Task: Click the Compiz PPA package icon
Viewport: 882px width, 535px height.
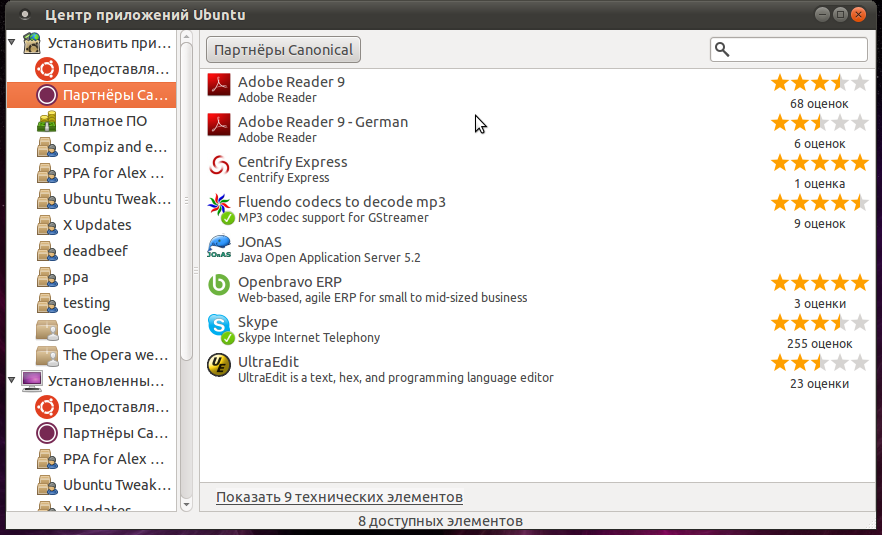Action: (47, 147)
